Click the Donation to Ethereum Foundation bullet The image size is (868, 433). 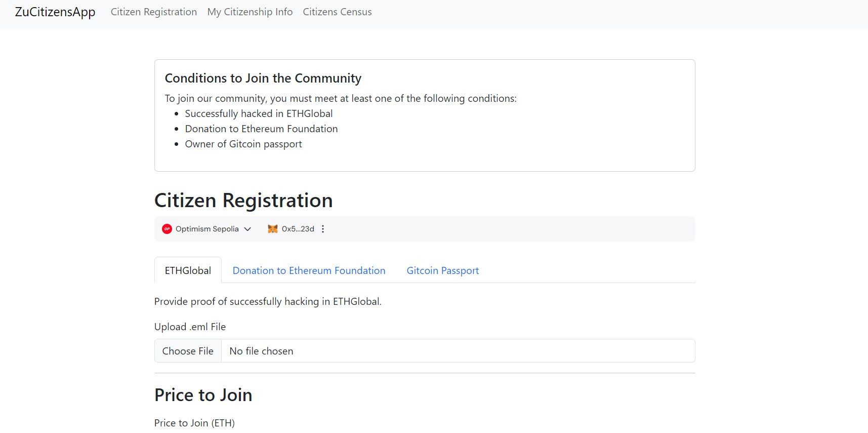[262, 129]
